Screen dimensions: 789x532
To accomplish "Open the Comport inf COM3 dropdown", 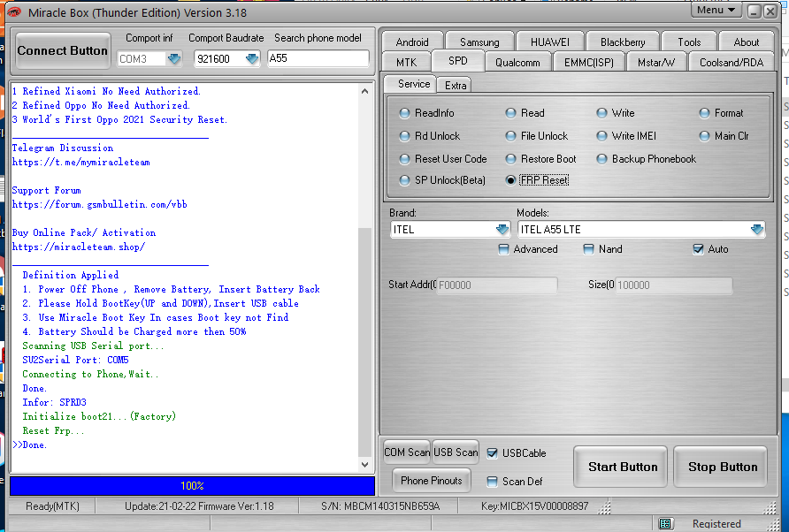I will (x=174, y=59).
